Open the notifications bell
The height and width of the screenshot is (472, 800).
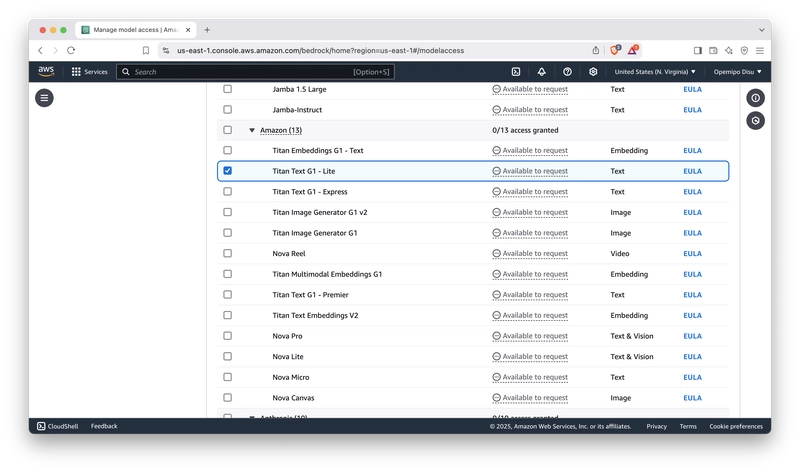click(541, 72)
